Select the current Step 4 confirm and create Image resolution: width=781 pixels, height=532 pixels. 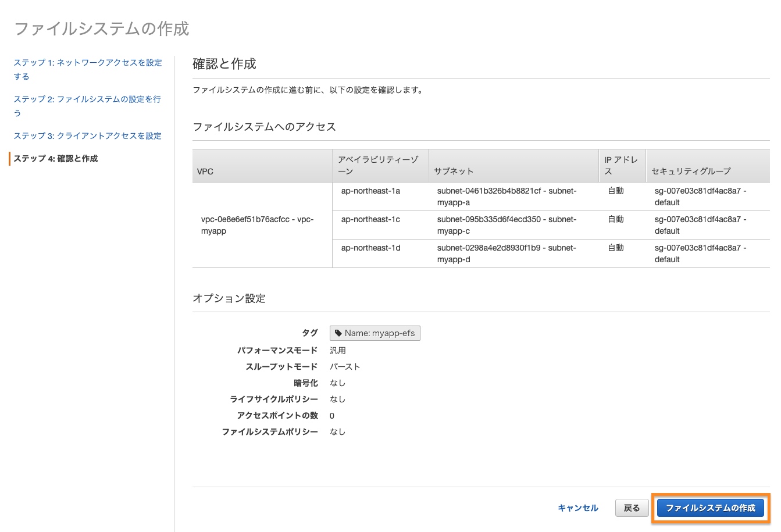pyautogui.click(x=56, y=158)
